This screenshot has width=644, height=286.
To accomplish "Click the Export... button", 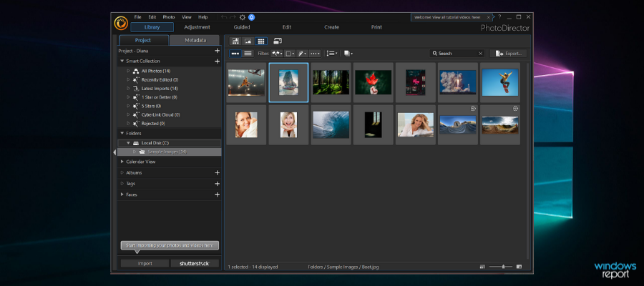I will pyautogui.click(x=508, y=54).
